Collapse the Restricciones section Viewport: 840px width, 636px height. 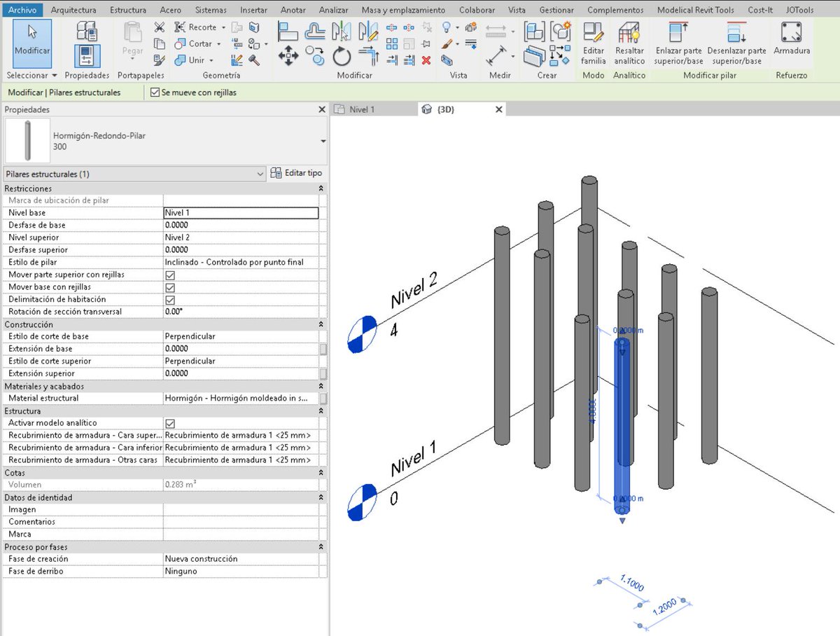(x=321, y=189)
